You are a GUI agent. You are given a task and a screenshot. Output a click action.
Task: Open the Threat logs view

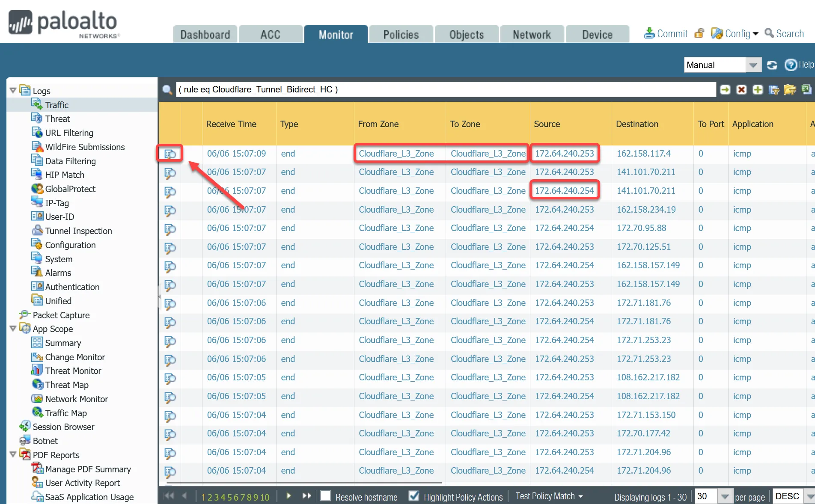pos(57,119)
